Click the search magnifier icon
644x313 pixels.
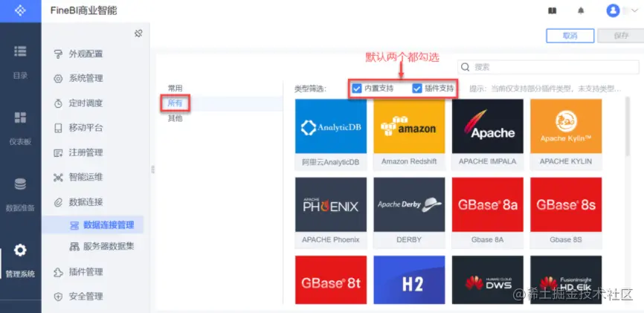[466, 67]
